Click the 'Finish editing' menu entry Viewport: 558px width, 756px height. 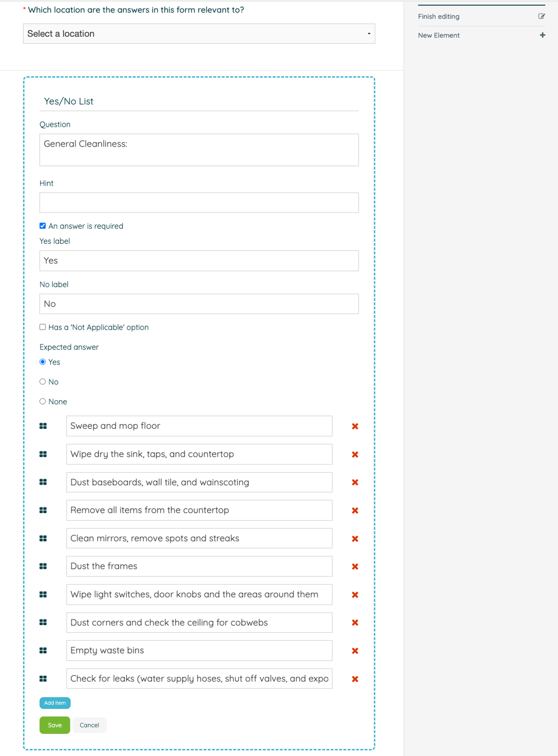click(x=439, y=16)
